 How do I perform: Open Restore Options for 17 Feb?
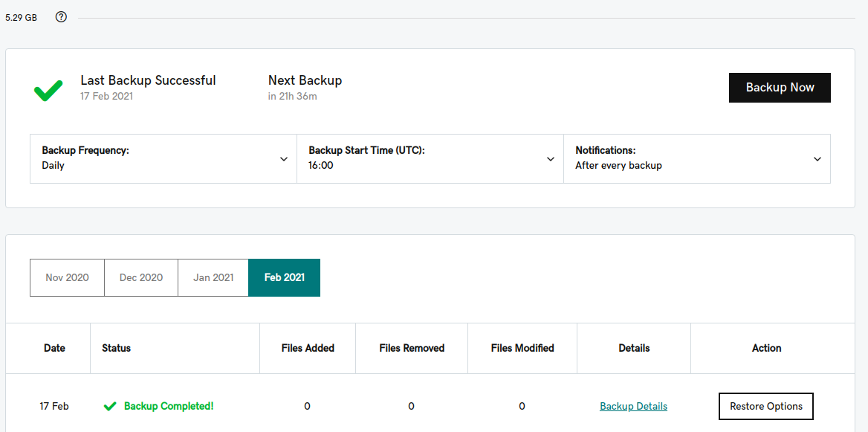(766, 407)
